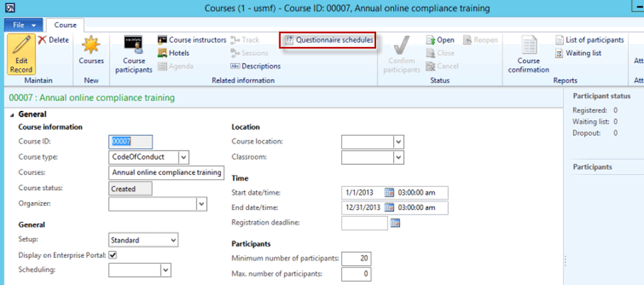Click Confirm participants checkmark
The width and height of the screenshot is (644, 285).
pos(402,54)
